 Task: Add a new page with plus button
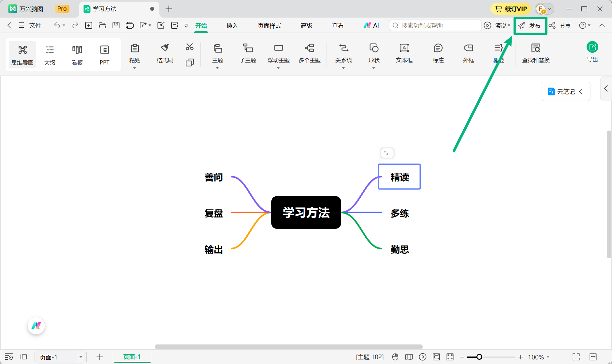[x=100, y=357]
